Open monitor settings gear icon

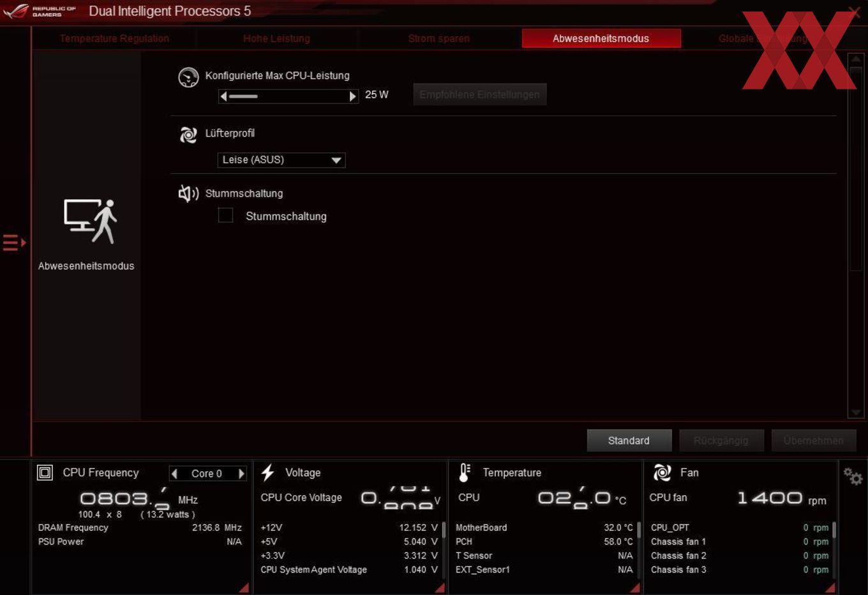click(x=853, y=476)
